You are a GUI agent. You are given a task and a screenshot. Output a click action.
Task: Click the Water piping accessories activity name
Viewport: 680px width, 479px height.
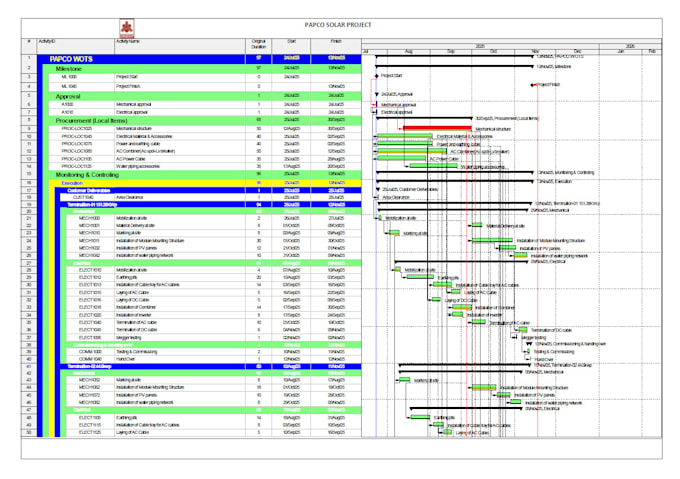[137, 166]
